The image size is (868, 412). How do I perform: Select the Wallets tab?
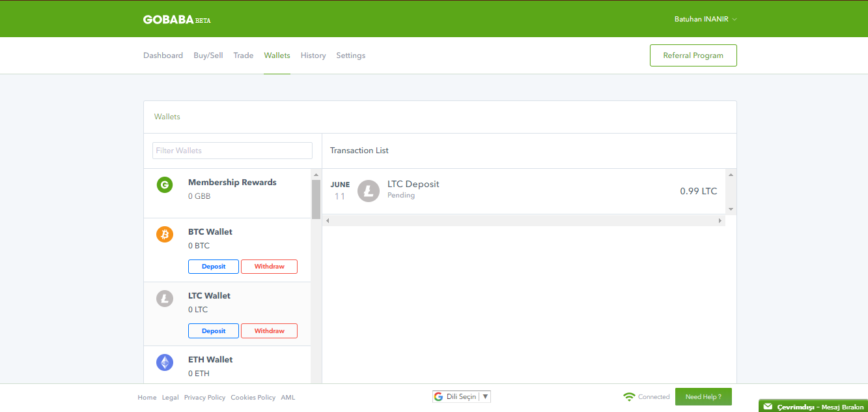[277, 55]
